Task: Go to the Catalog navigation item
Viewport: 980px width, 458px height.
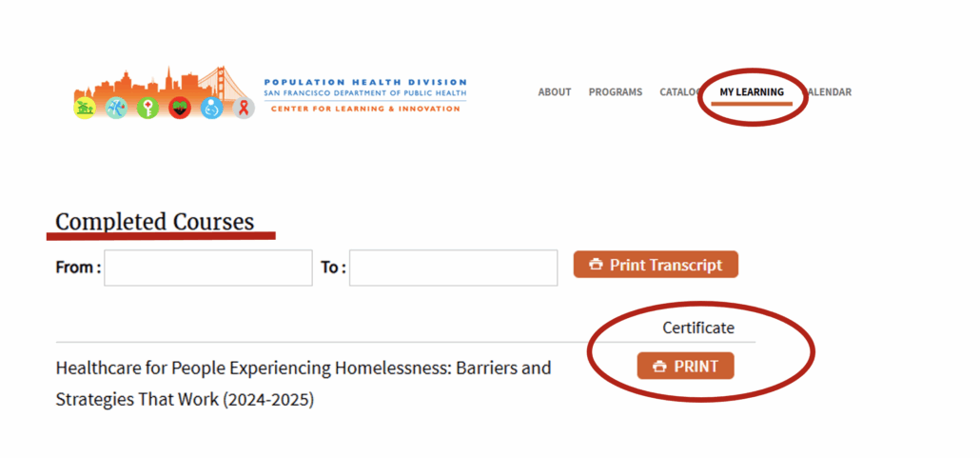Action: pos(679,92)
